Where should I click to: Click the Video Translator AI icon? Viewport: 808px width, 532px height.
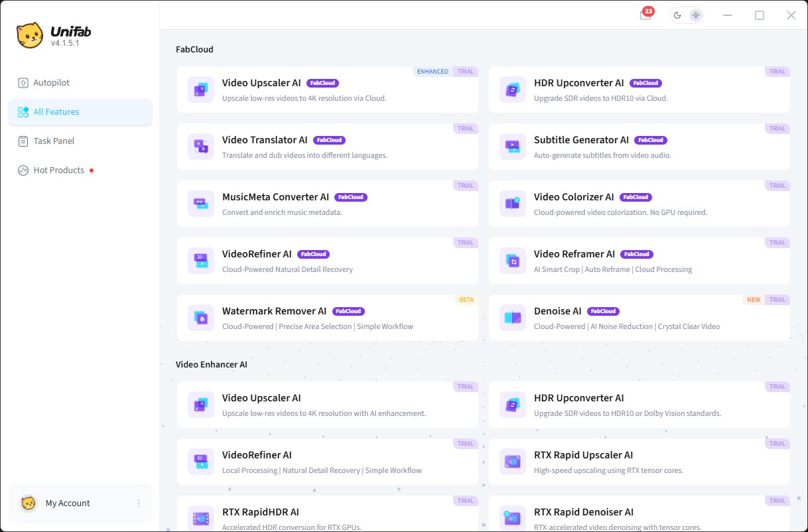pyautogui.click(x=200, y=147)
